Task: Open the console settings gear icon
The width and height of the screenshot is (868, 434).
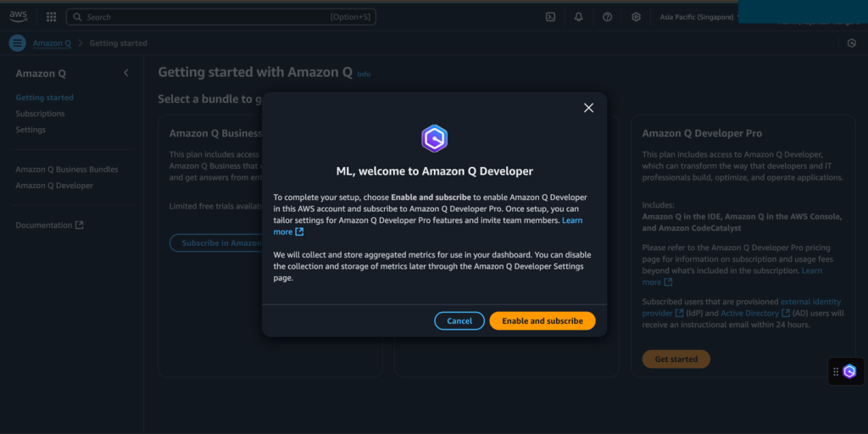Action: (x=636, y=17)
